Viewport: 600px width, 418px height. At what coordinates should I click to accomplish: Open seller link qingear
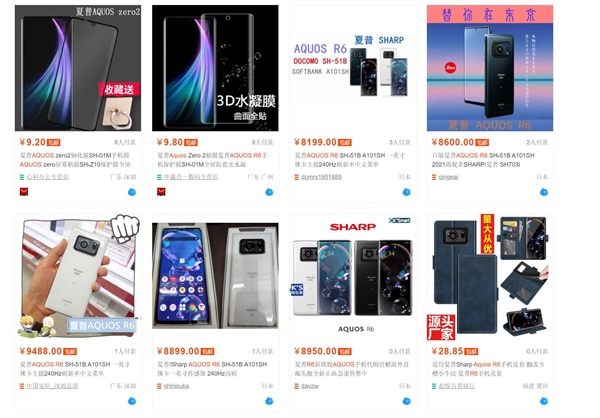pyautogui.click(x=448, y=177)
